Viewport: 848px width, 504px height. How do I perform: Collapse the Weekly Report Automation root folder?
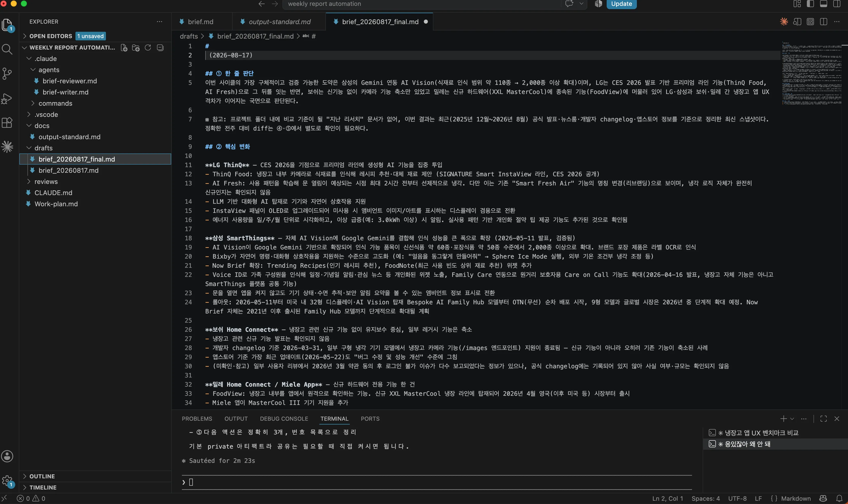coord(24,48)
